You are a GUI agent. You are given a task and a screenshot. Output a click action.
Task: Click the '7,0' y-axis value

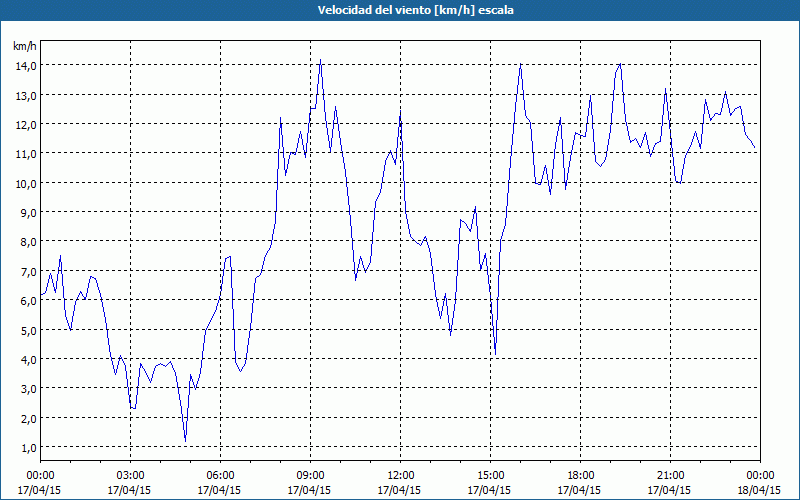click(x=28, y=271)
